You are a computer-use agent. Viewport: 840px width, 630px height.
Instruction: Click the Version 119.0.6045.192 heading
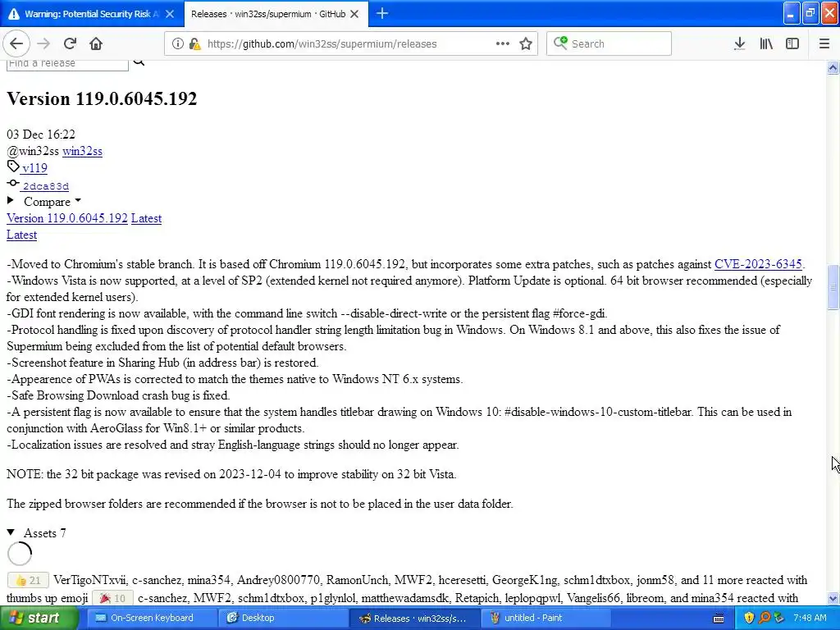click(x=102, y=98)
